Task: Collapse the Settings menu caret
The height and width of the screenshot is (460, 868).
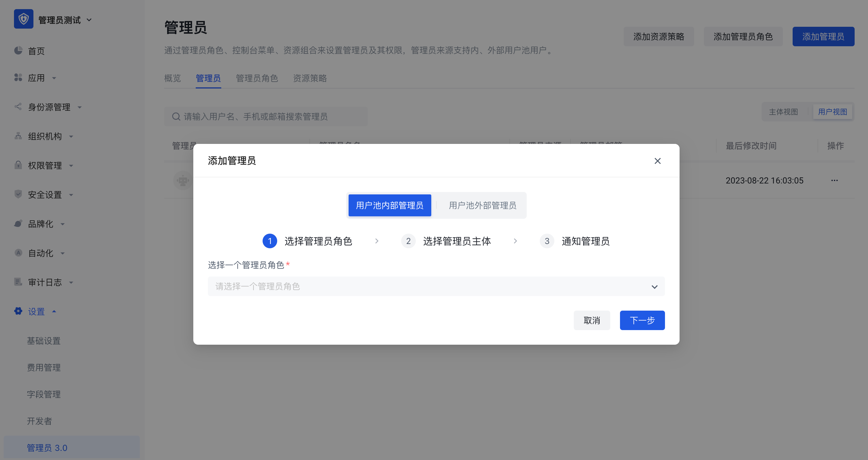Action: tap(54, 311)
